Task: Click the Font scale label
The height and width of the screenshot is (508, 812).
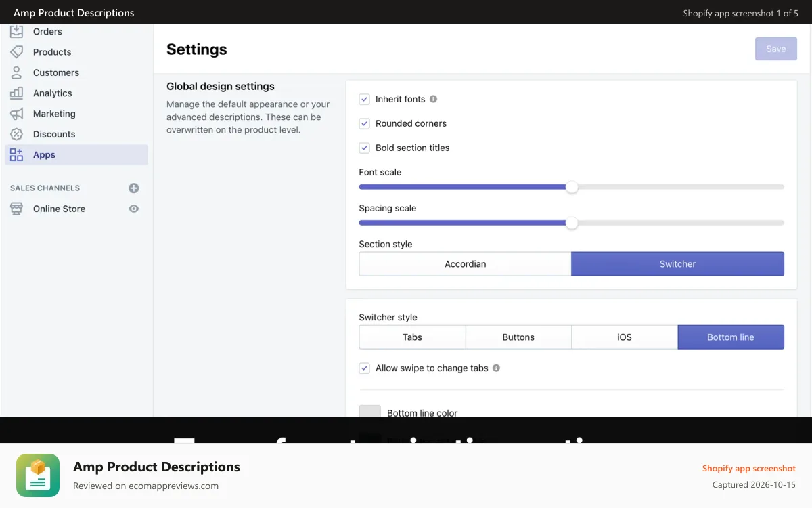Action: click(380, 172)
